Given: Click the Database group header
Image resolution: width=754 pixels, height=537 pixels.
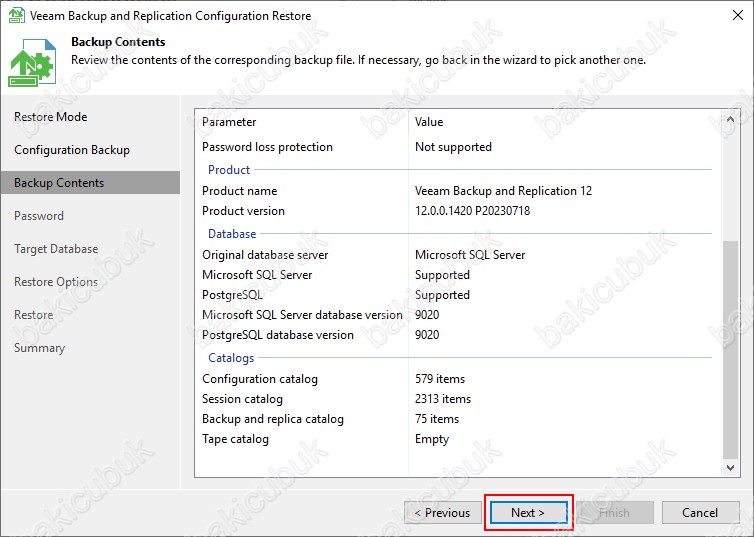Looking at the screenshot, I should click(232, 234).
